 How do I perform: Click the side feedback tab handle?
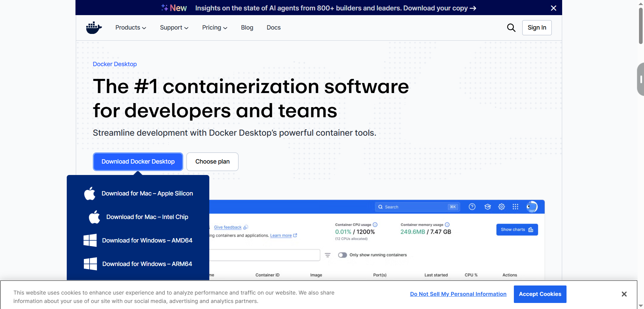tap(641, 79)
